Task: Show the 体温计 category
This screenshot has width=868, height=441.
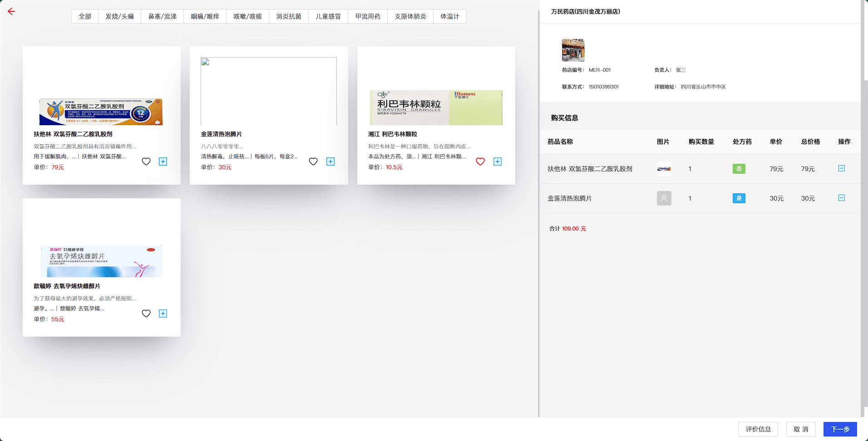Action: point(449,16)
